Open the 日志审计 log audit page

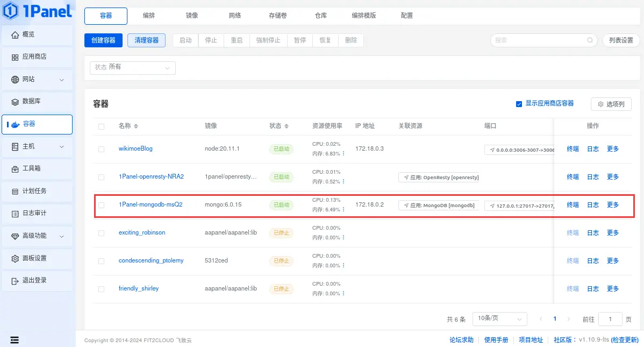point(34,214)
